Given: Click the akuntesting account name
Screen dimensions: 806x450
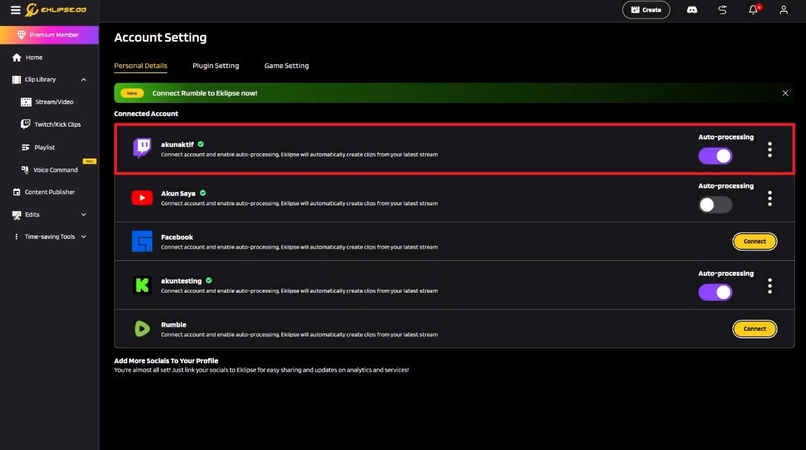Looking at the screenshot, I should point(181,281).
